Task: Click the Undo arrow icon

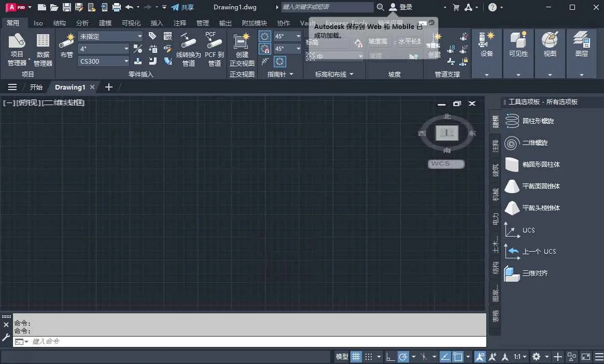Action: click(x=129, y=7)
